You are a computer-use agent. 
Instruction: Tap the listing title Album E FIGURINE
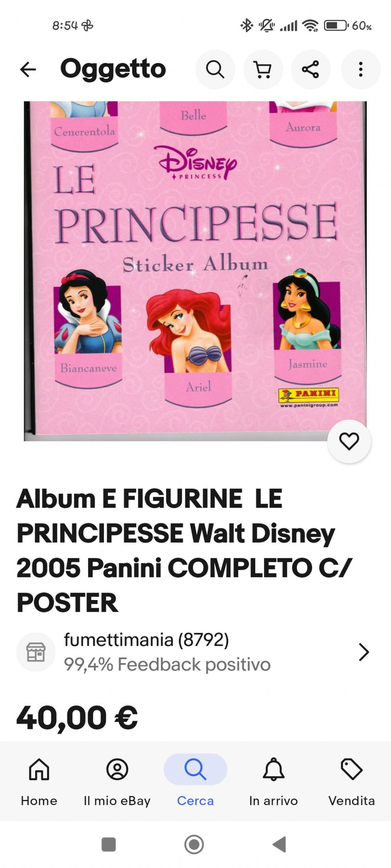pos(185,550)
